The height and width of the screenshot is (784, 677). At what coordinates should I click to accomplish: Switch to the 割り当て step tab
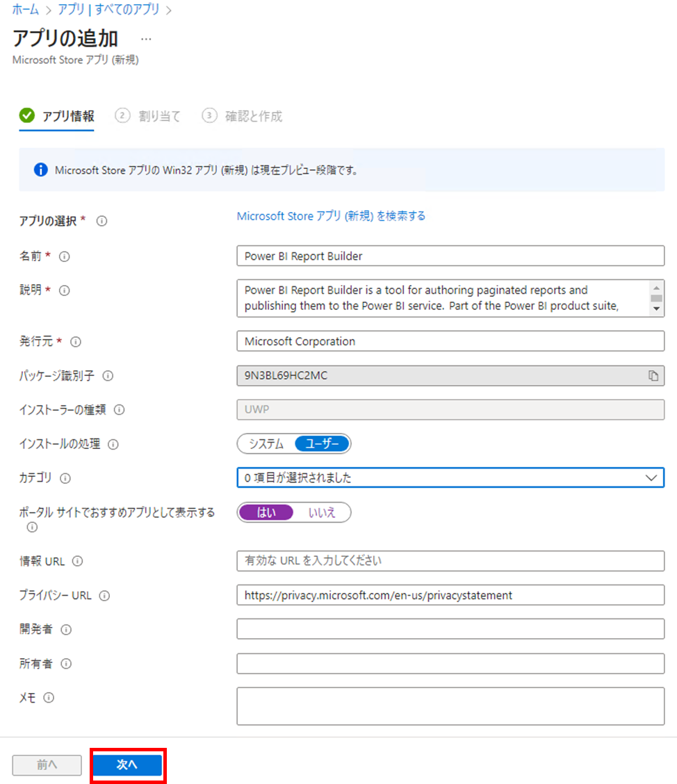pos(148,116)
